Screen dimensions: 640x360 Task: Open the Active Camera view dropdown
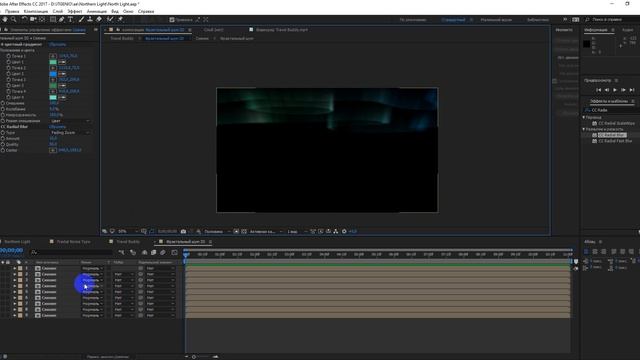click(x=266, y=231)
